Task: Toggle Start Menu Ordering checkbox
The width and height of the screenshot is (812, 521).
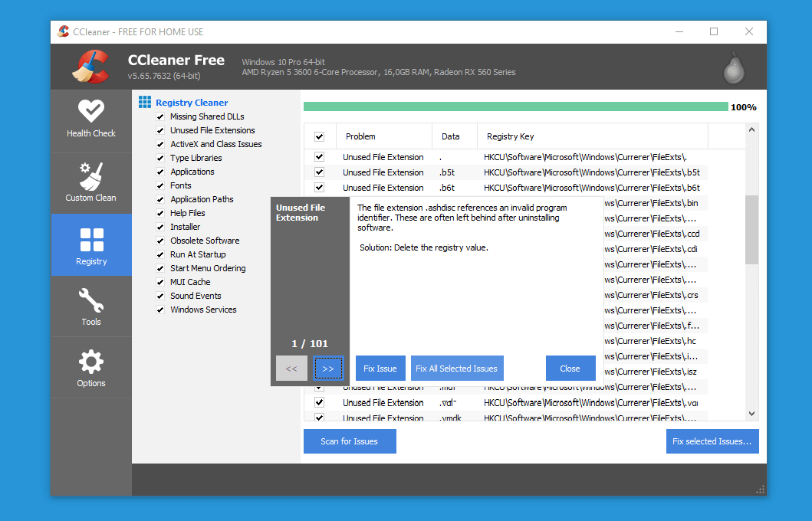Action: (160, 268)
